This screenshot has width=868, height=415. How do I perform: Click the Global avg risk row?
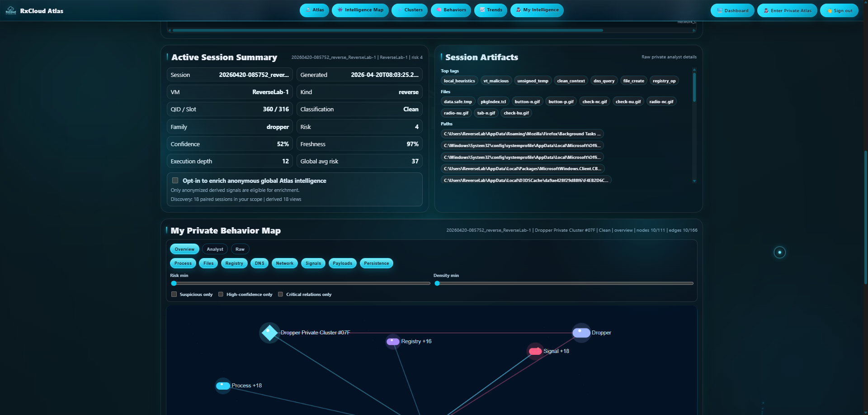359,161
